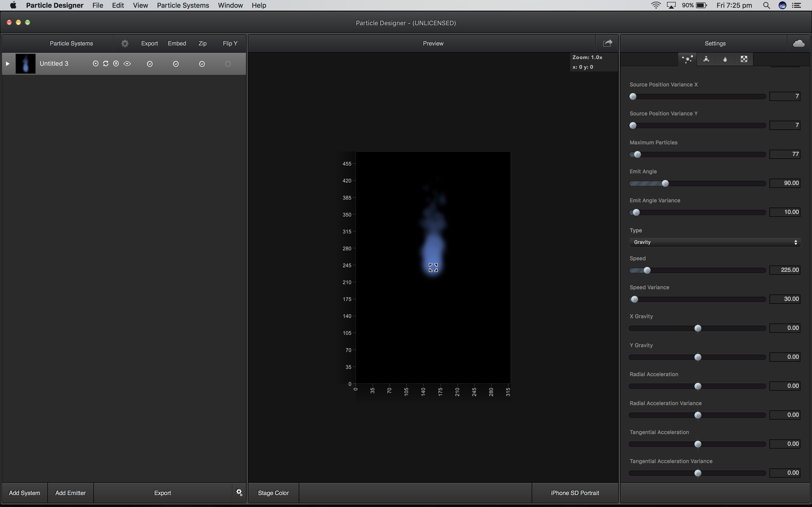Screen dimensions: 812x507
Task: Open the View menu
Action: pos(140,5)
